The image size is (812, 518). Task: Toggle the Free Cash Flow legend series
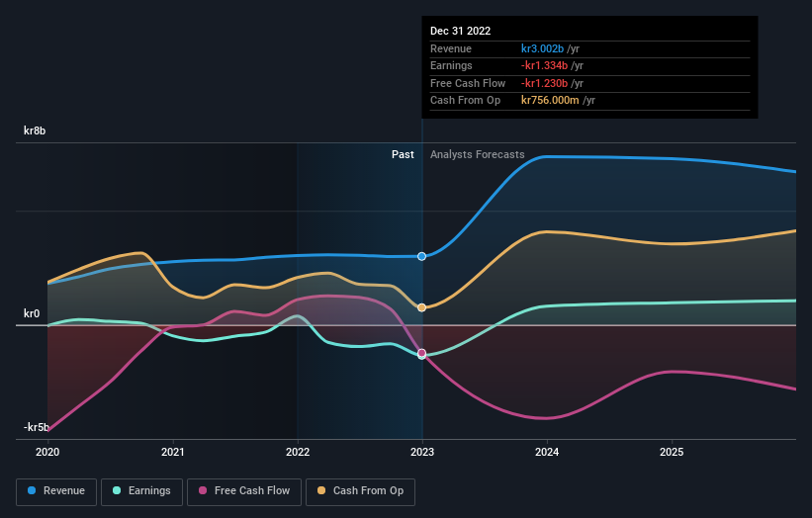point(244,491)
